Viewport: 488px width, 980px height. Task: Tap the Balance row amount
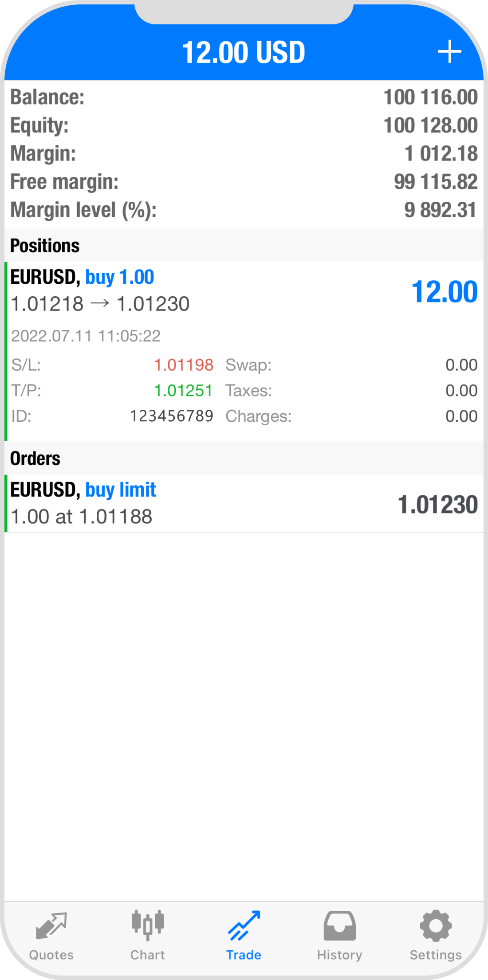click(x=430, y=97)
